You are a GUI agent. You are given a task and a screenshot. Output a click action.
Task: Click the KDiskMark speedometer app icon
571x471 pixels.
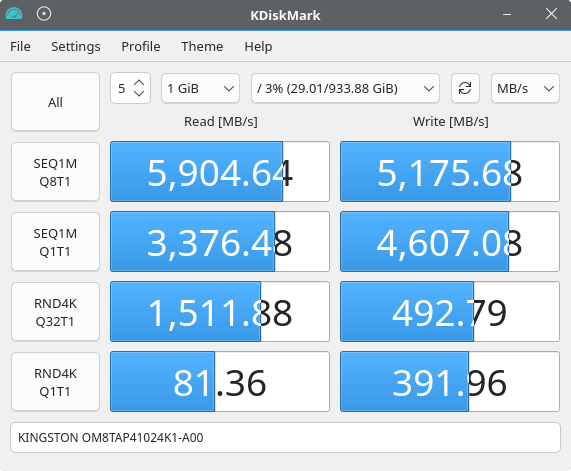[14, 14]
